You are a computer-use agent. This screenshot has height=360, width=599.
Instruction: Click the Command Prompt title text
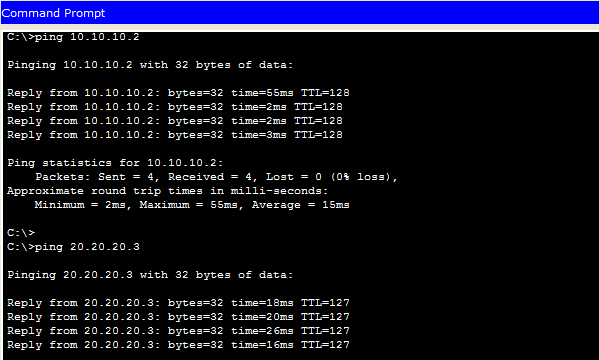pyautogui.click(x=53, y=13)
